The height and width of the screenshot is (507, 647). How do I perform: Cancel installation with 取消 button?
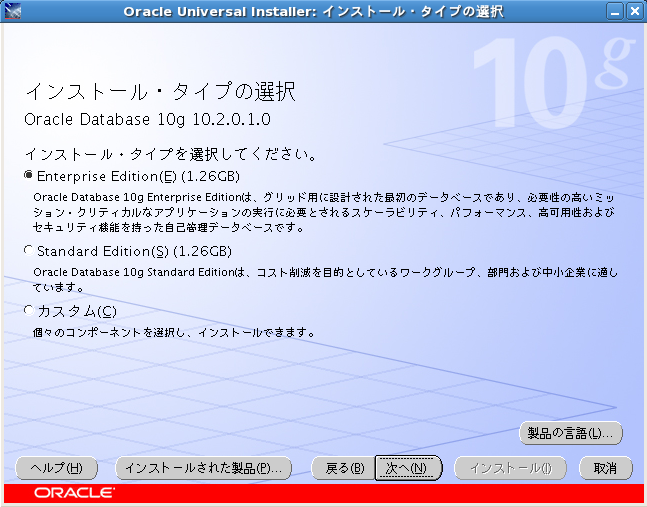click(x=606, y=468)
